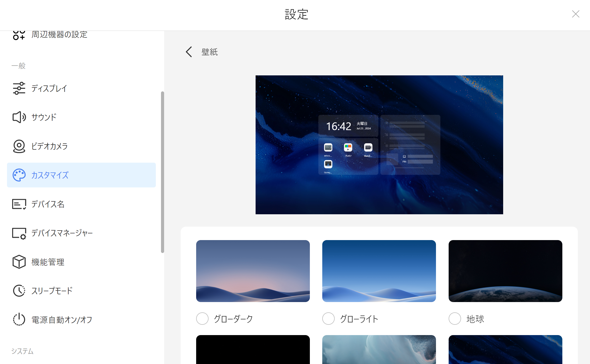Close the settings window
This screenshot has width=590, height=364.
pos(576,14)
